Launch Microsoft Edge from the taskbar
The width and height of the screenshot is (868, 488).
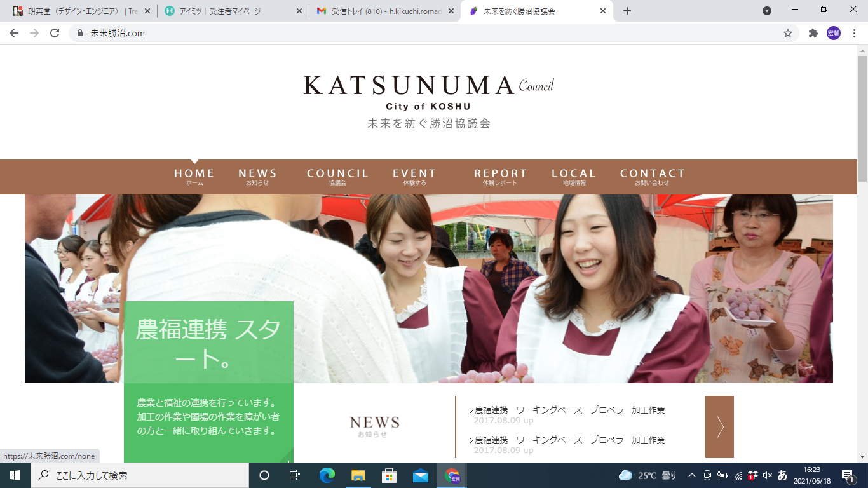327,475
